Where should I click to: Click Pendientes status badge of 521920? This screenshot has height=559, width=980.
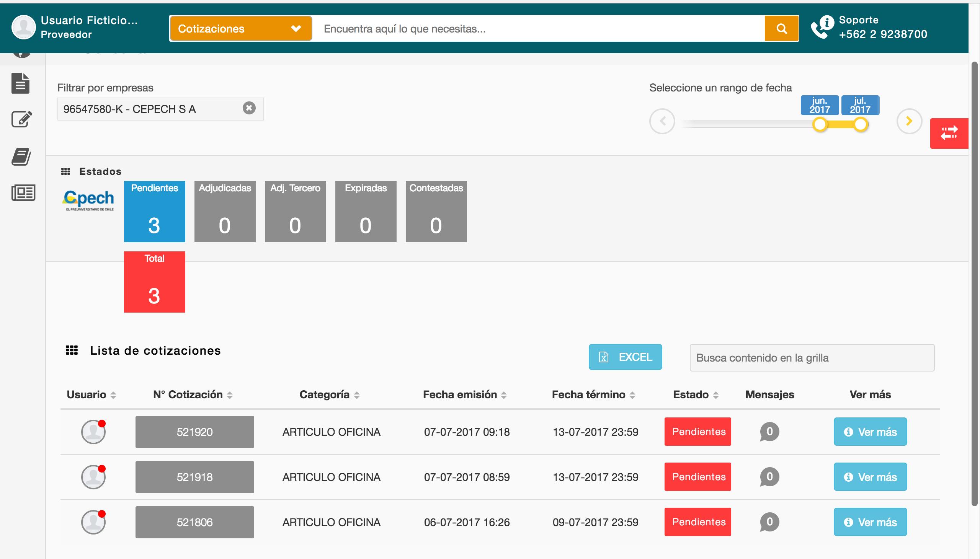(698, 432)
